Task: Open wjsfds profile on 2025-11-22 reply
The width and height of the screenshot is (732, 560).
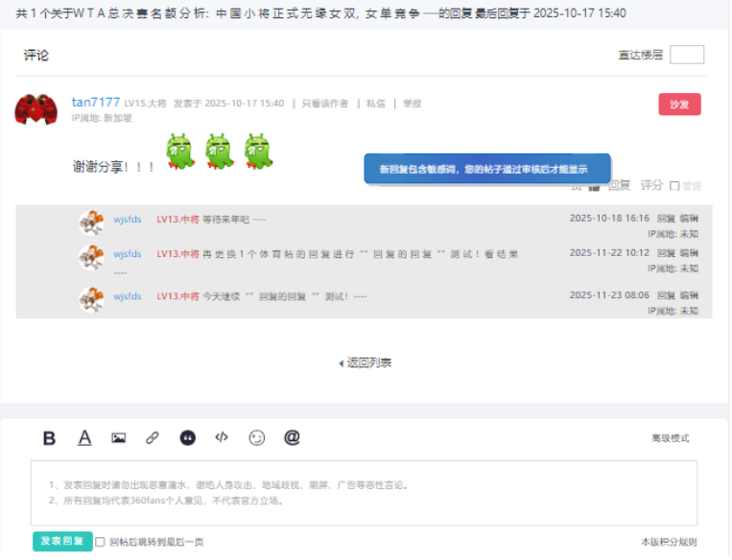Action: pyautogui.click(x=128, y=254)
